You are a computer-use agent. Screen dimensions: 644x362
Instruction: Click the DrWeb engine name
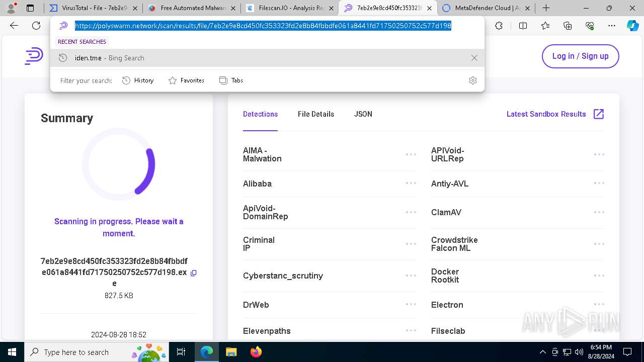click(x=256, y=305)
